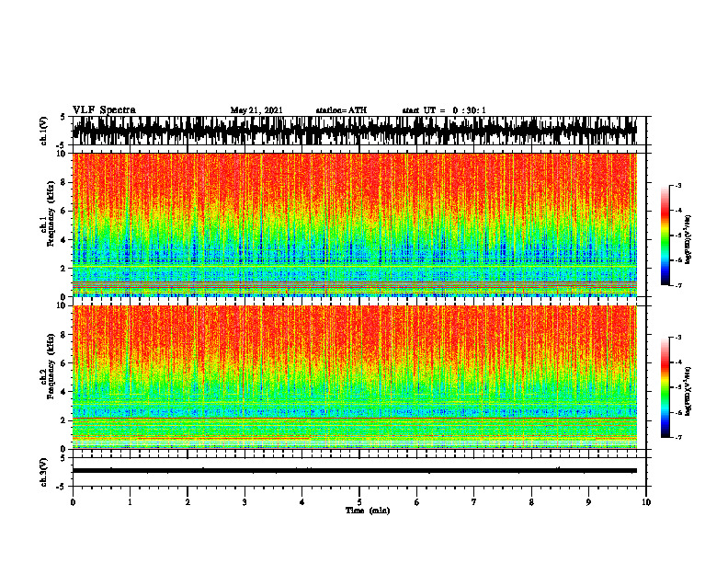Click time axis tick label "3"

click(245, 502)
